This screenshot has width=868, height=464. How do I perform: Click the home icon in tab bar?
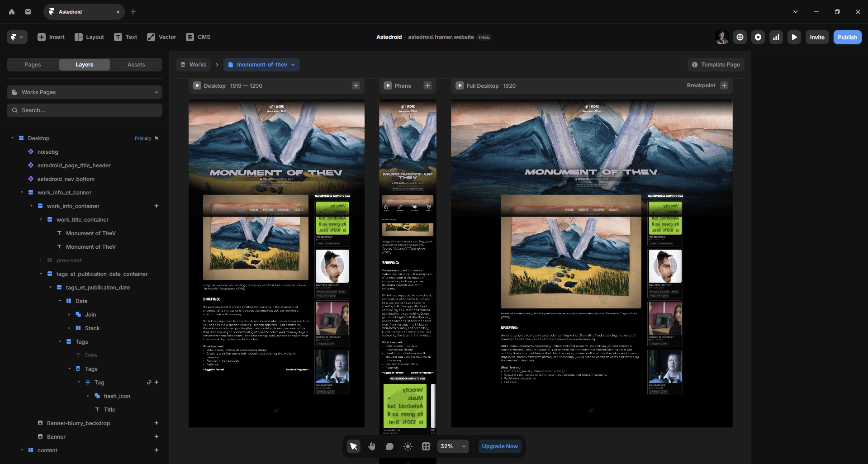12,12
